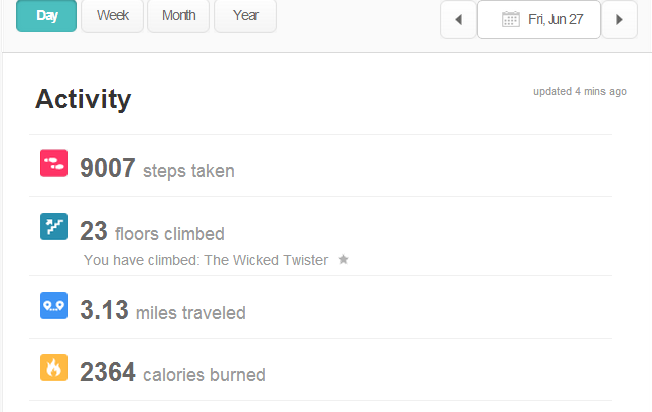
Task: Click the updated 4 mins ago text
Action: 580,91
